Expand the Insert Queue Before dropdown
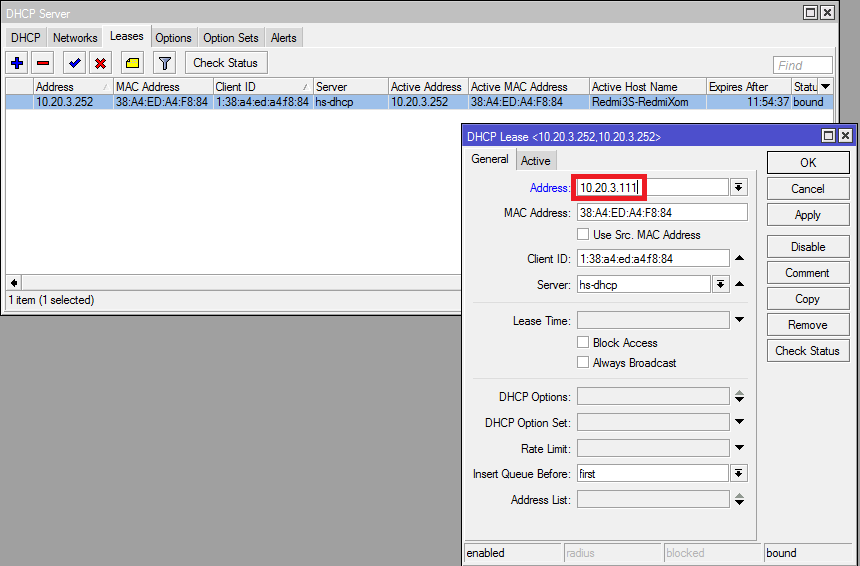The image size is (860, 566). pyautogui.click(x=739, y=474)
